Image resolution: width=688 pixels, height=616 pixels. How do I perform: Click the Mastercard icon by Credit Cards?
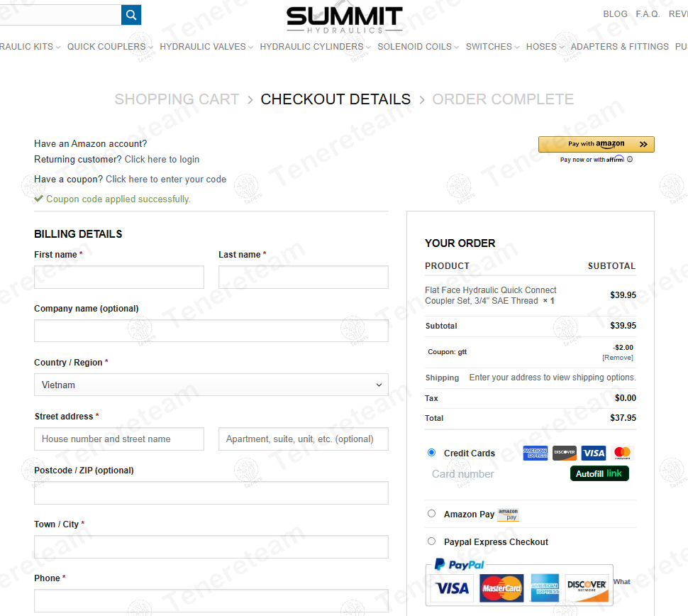(622, 453)
